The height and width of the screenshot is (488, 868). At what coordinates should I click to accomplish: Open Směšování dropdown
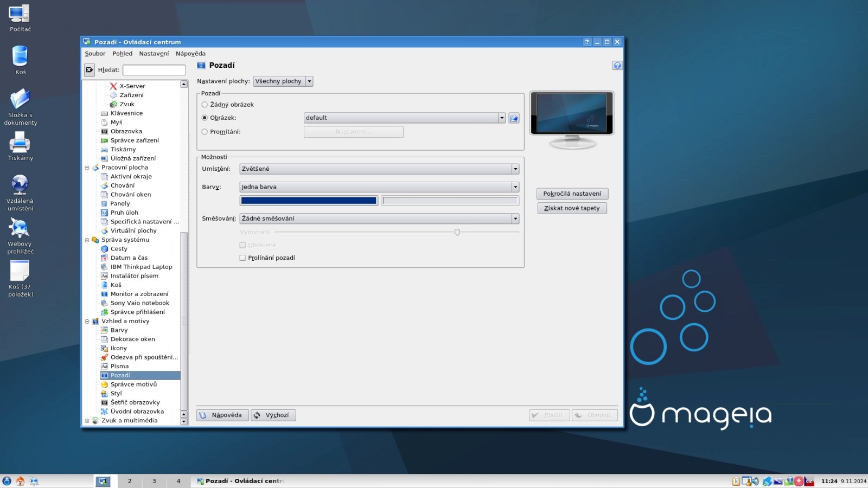[379, 219]
